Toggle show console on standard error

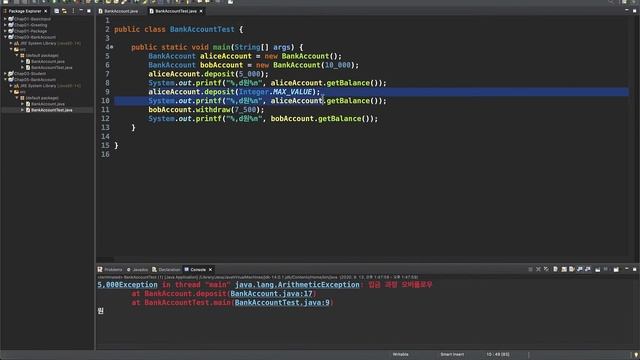tap(588, 269)
